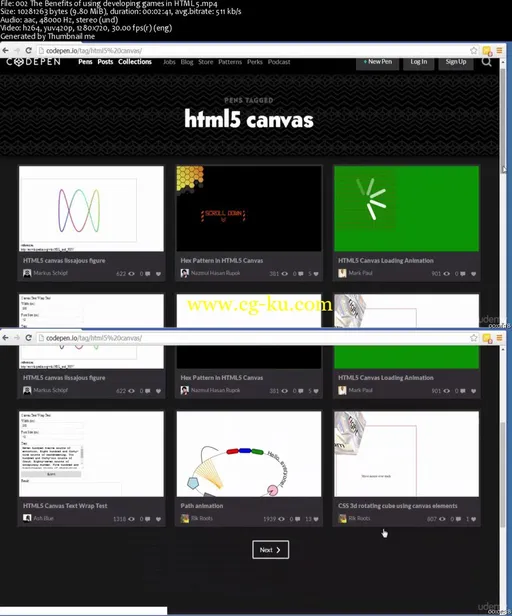Click the back arrow in the upper browser frame
Viewport: 512px width, 616px height.
[x=6, y=50]
